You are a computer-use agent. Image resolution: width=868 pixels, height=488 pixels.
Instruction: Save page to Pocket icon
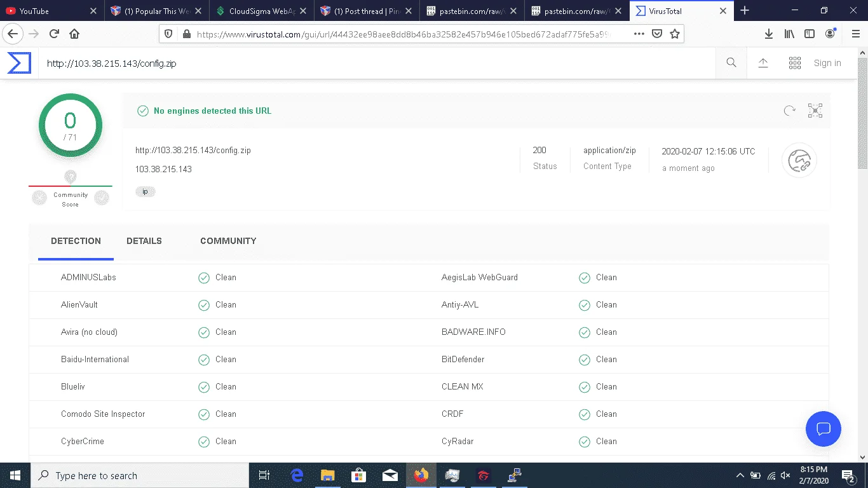pos(658,34)
